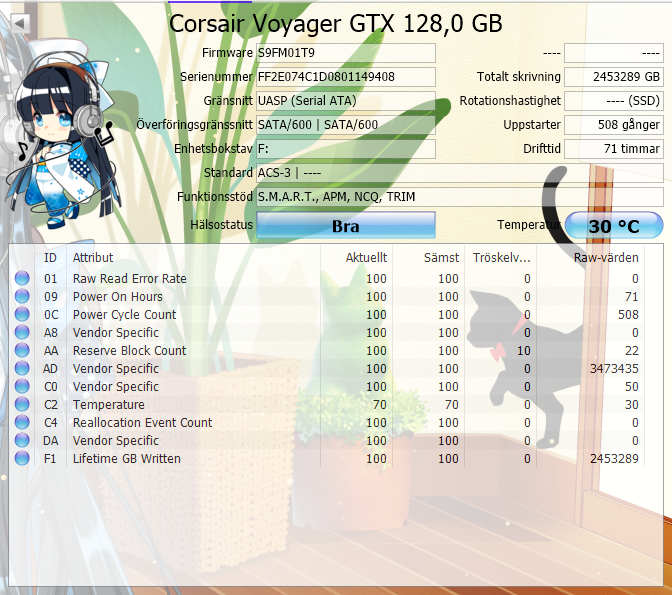Viewport: 672px width, 595px height.
Task: Click the status orb for Power On Hours
Action: click(22, 296)
